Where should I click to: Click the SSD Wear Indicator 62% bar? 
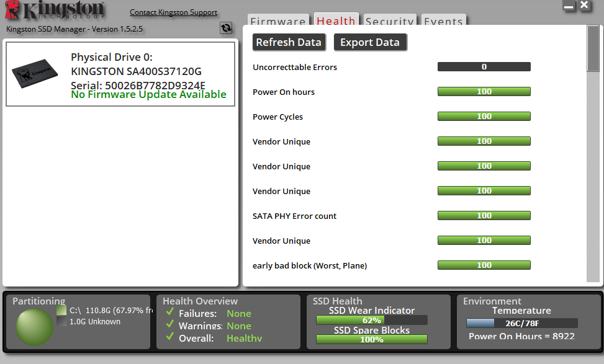372,320
